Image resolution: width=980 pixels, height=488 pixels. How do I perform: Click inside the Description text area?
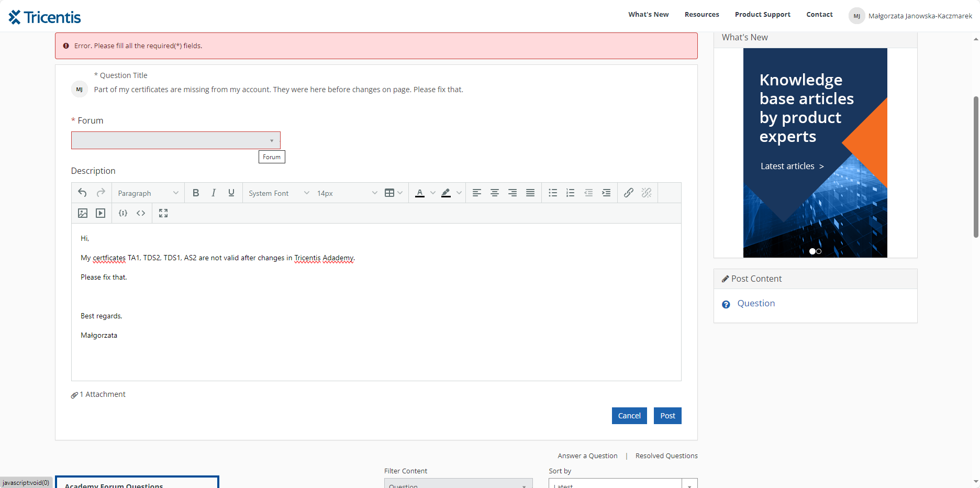[376, 302]
